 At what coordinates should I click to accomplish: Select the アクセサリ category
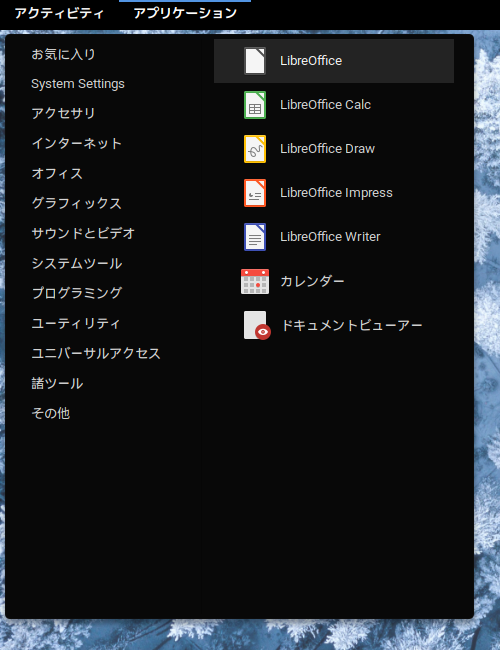pos(63,113)
